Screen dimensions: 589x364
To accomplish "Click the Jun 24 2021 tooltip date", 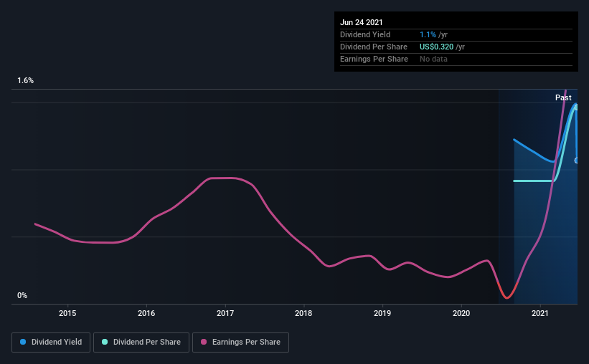I will [x=362, y=23].
